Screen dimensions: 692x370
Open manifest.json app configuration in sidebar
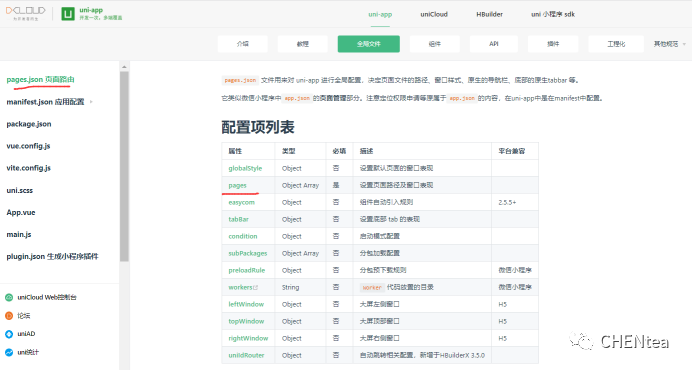coord(45,102)
